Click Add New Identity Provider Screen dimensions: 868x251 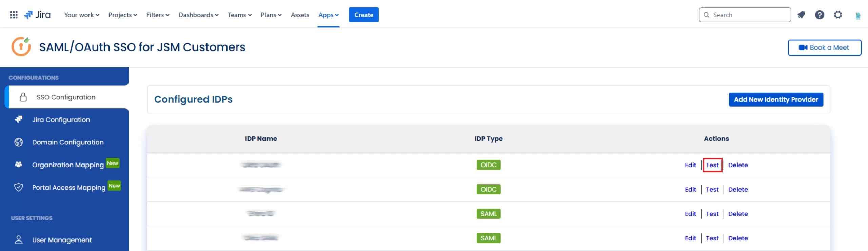tap(776, 99)
